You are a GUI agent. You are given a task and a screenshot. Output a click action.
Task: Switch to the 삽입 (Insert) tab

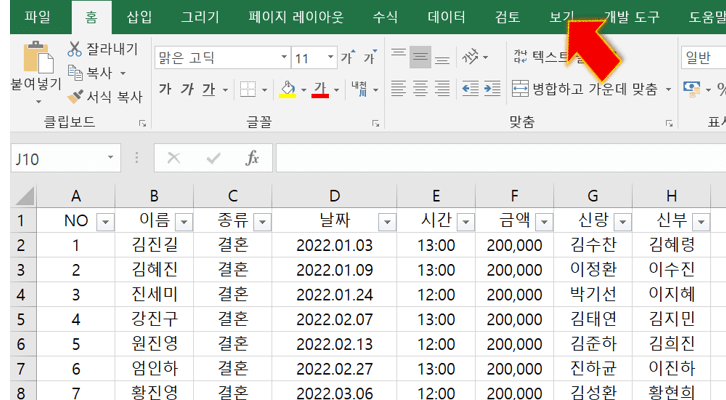click(x=139, y=17)
